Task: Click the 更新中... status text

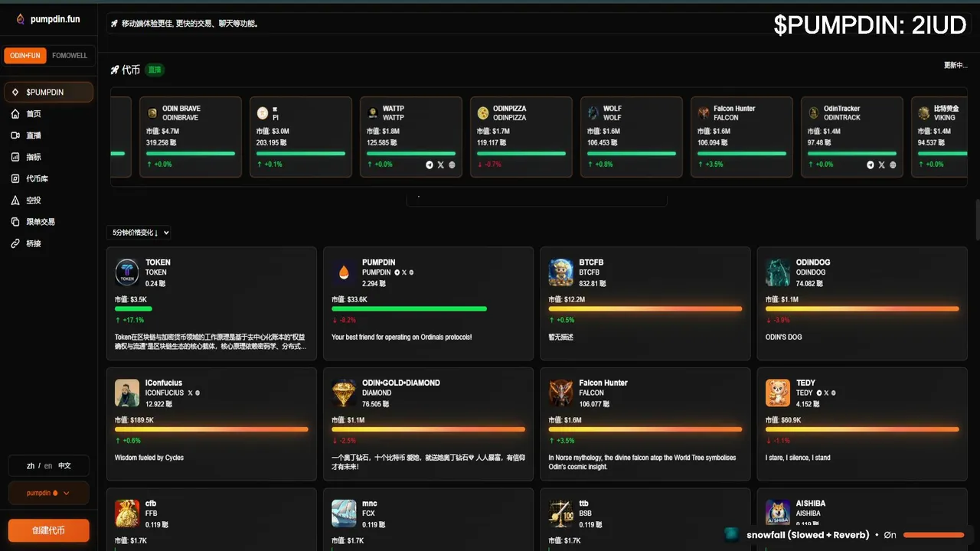Action: tap(955, 65)
